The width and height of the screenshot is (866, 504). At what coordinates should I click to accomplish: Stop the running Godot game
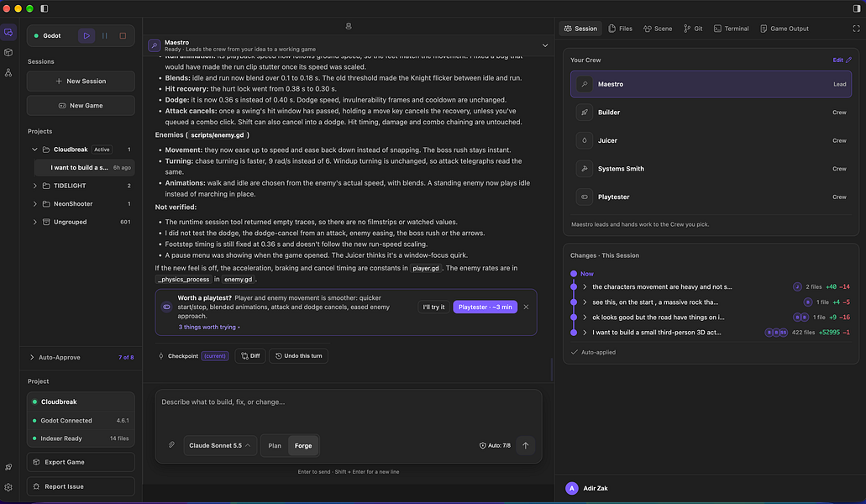(x=123, y=36)
